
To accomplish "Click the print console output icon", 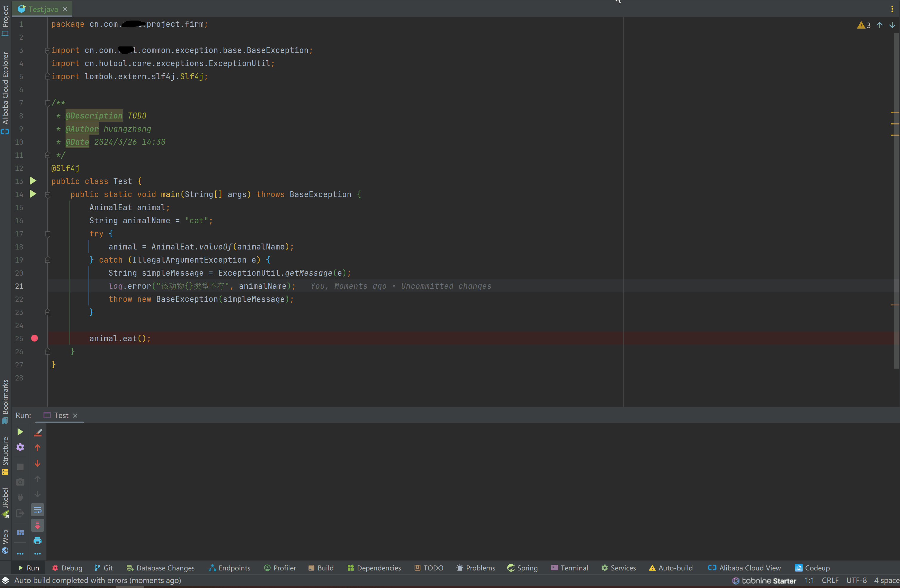I will (x=38, y=541).
